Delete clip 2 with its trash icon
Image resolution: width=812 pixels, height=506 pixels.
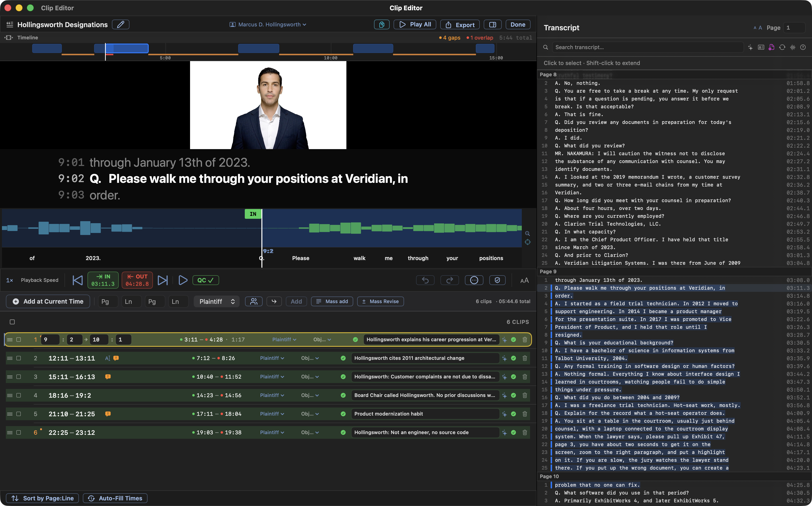525,358
